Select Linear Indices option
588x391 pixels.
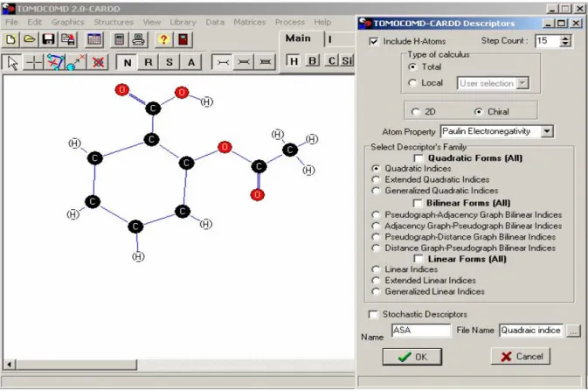point(376,269)
